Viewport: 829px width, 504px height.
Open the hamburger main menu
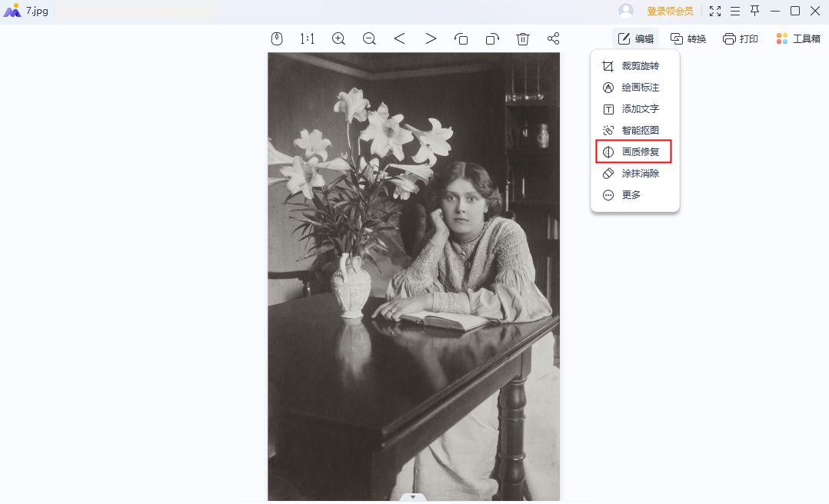(x=735, y=11)
